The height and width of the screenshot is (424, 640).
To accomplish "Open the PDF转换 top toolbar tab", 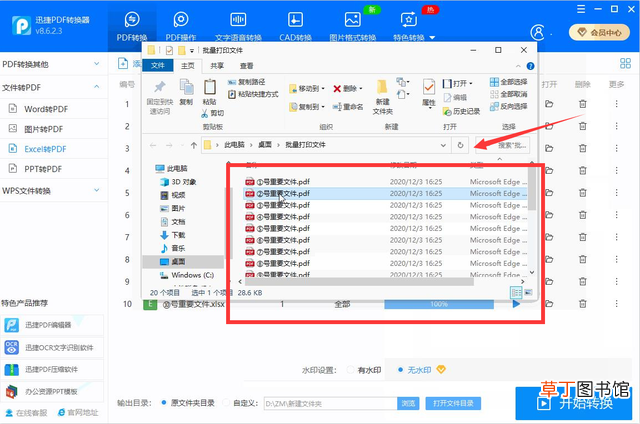I will click(x=132, y=26).
